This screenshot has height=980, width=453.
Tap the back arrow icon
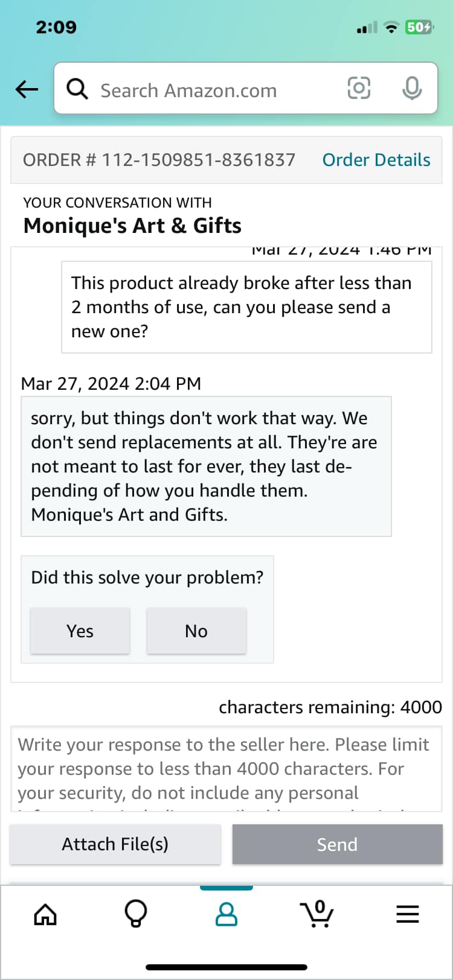[27, 89]
